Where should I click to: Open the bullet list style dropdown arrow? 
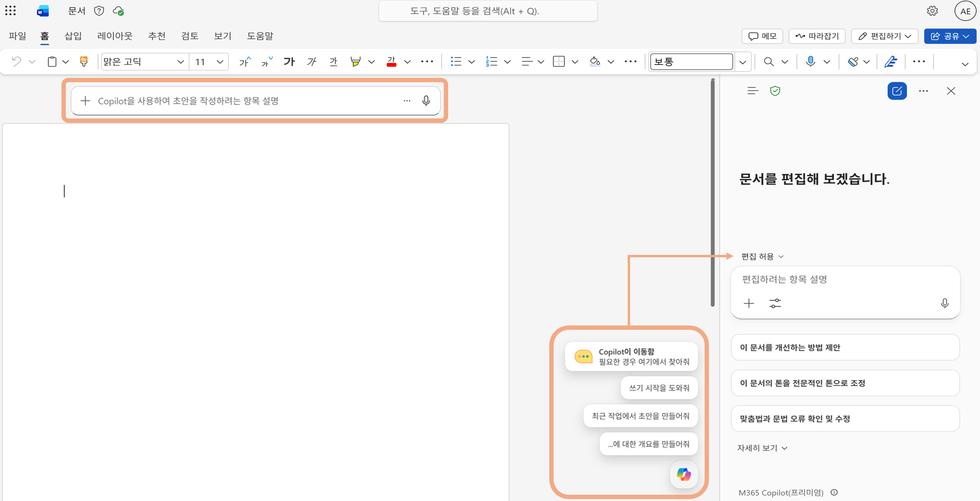pyautogui.click(x=471, y=62)
